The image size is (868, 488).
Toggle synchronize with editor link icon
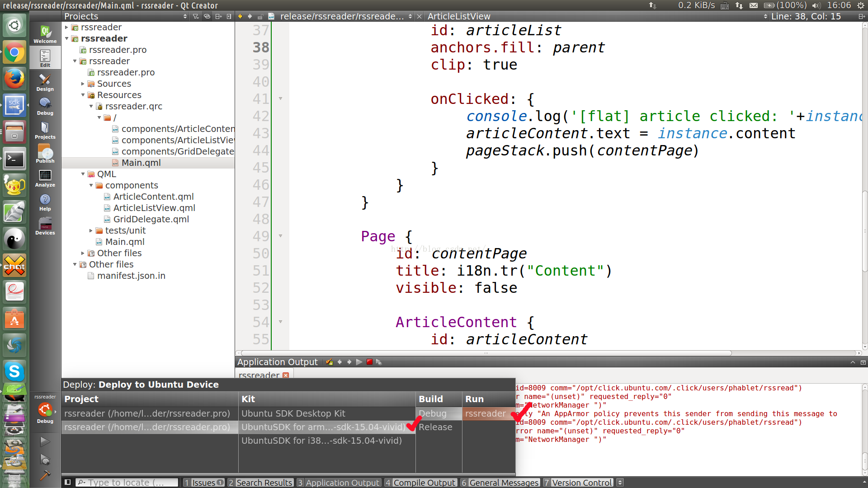coord(207,16)
